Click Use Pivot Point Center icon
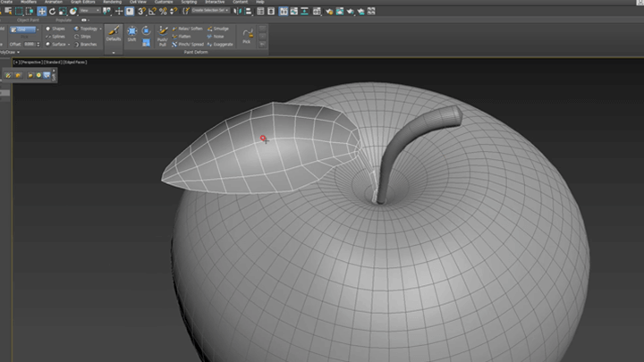The image size is (644, 362). pos(107,12)
